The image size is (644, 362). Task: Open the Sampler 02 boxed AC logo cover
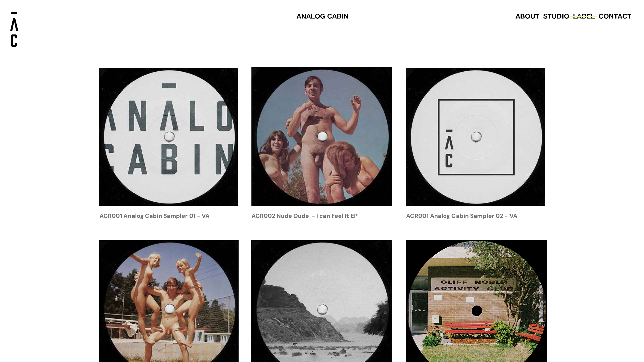coord(475,137)
